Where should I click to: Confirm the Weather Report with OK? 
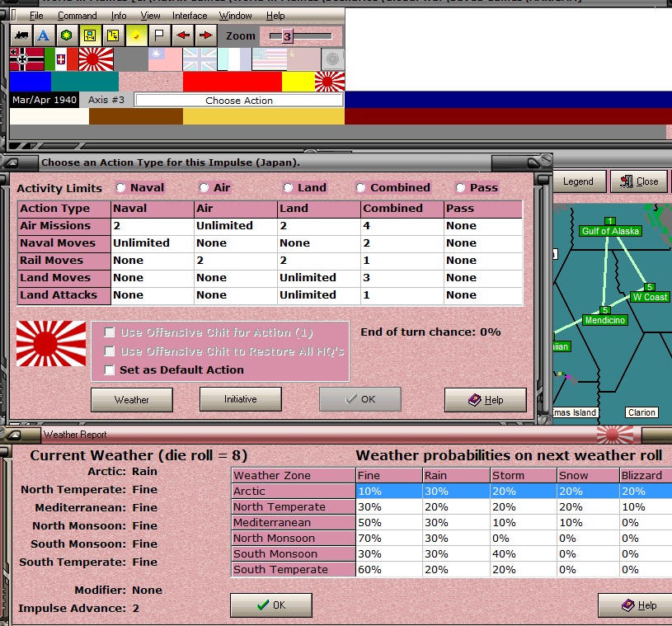[x=270, y=605]
